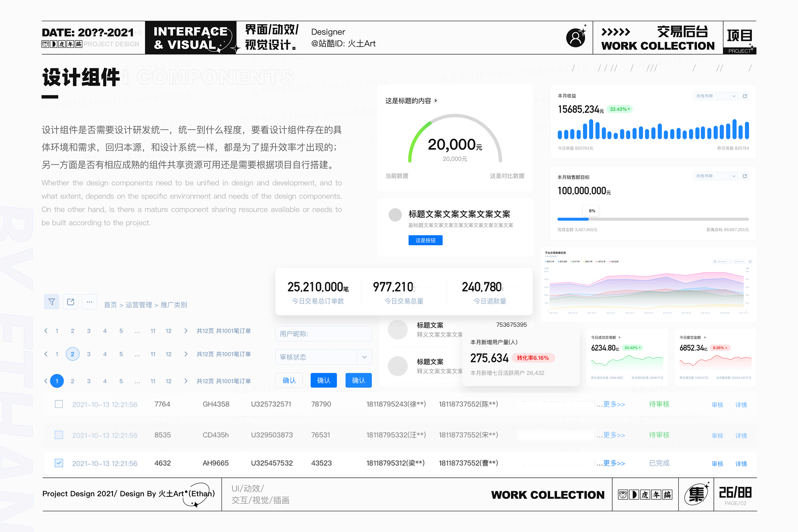Click the blue 这是按钮 button
Viewport: 798px width, 532px height.
point(425,240)
